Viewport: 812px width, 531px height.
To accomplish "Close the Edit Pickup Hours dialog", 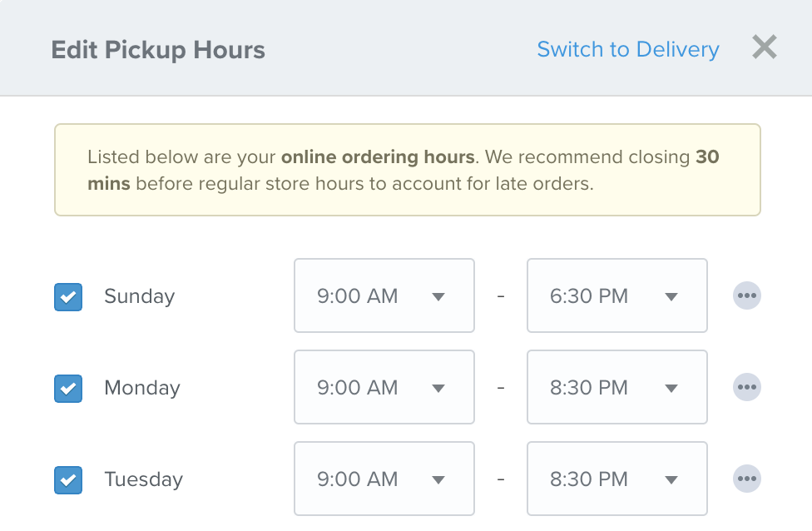I will (765, 47).
